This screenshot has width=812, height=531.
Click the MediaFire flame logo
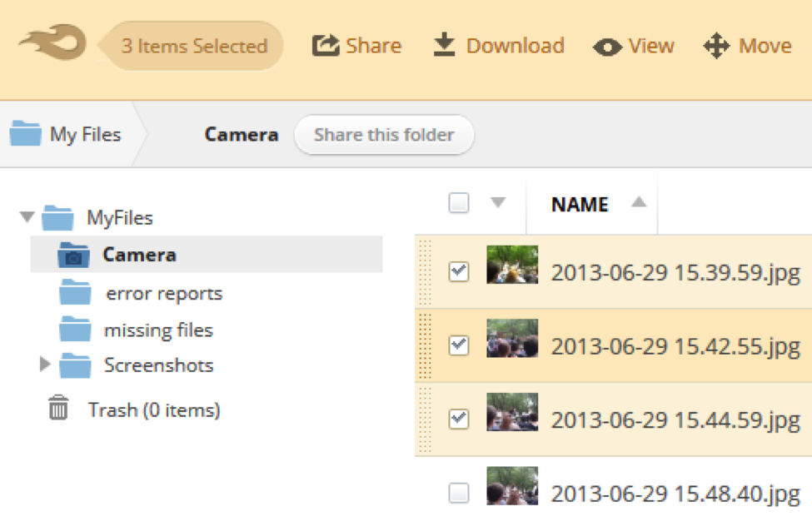[x=52, y=43]
